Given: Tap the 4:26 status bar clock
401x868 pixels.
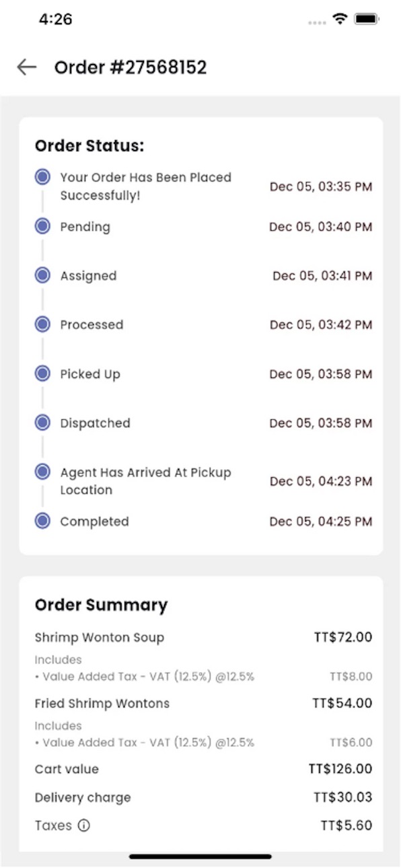Looking at the screenshot, I should click(x=55, y=20).
